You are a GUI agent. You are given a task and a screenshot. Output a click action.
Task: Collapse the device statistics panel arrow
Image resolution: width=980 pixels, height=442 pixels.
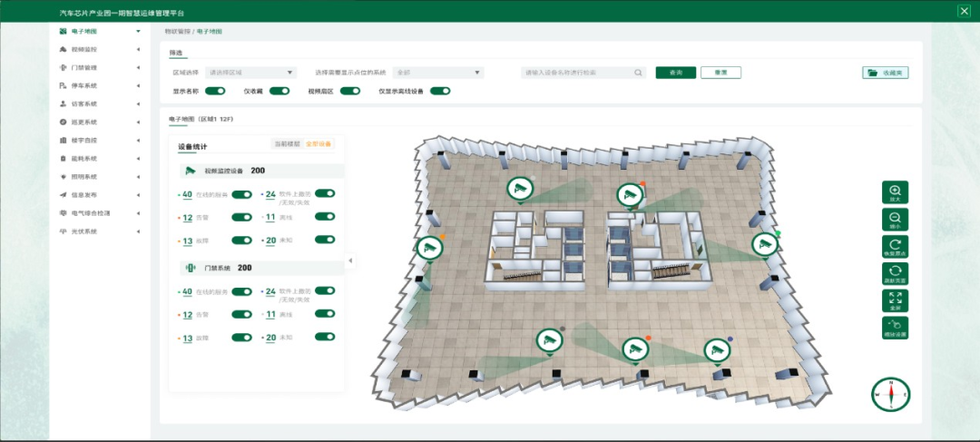point(350,261)
